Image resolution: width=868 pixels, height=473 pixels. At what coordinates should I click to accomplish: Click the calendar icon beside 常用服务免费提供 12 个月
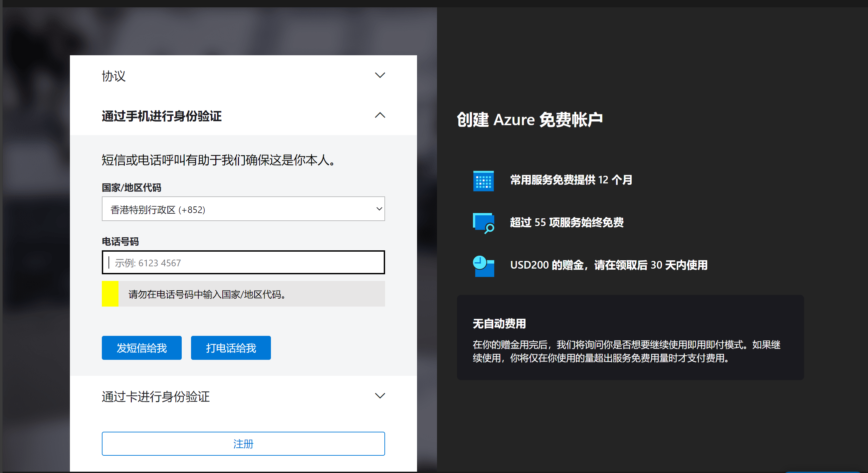click(x=484, y=181)
